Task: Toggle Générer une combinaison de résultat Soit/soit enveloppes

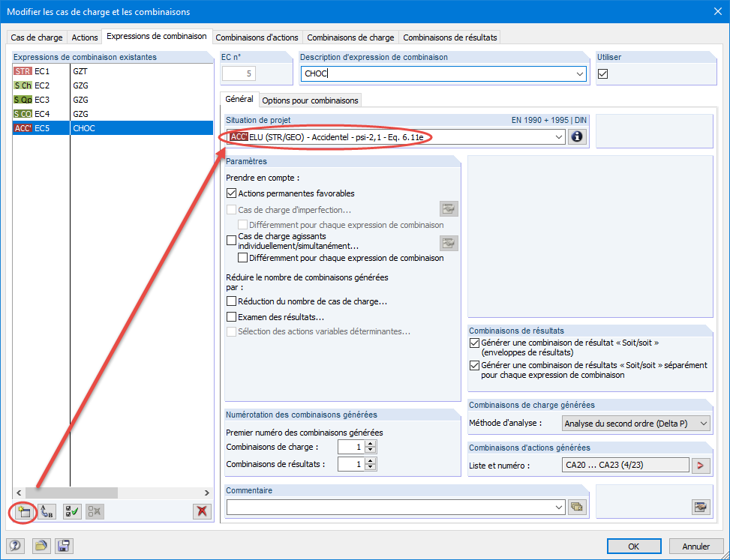Action: 474,343
